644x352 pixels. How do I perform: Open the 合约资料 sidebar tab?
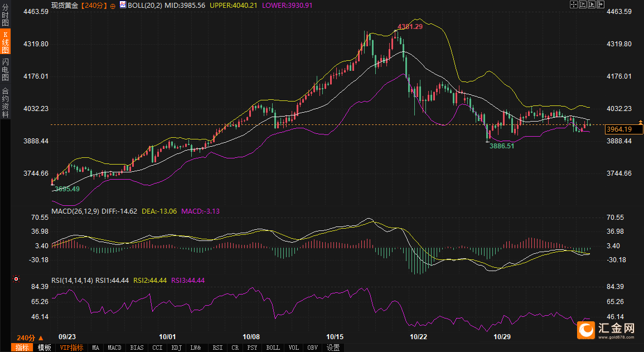pyautogui.click(x=5, y=102)
